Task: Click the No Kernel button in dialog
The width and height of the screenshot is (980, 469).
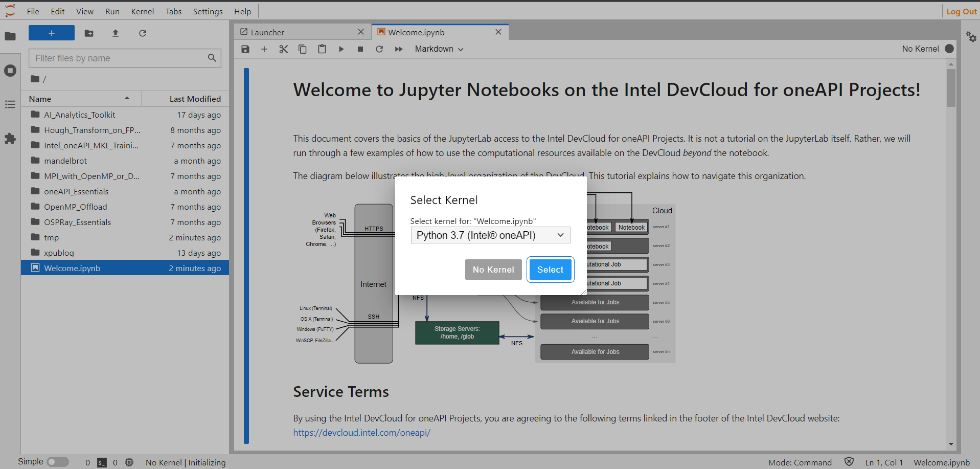Action: [493, 270]
